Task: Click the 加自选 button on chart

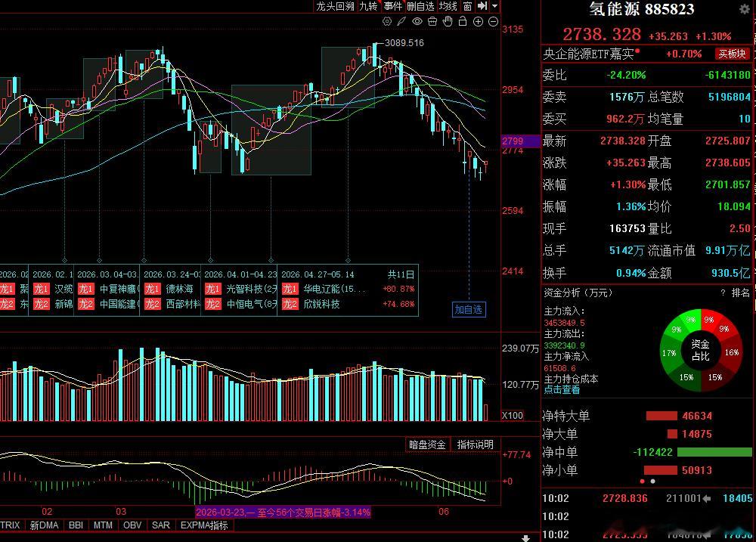Action: tap(469, 310)
